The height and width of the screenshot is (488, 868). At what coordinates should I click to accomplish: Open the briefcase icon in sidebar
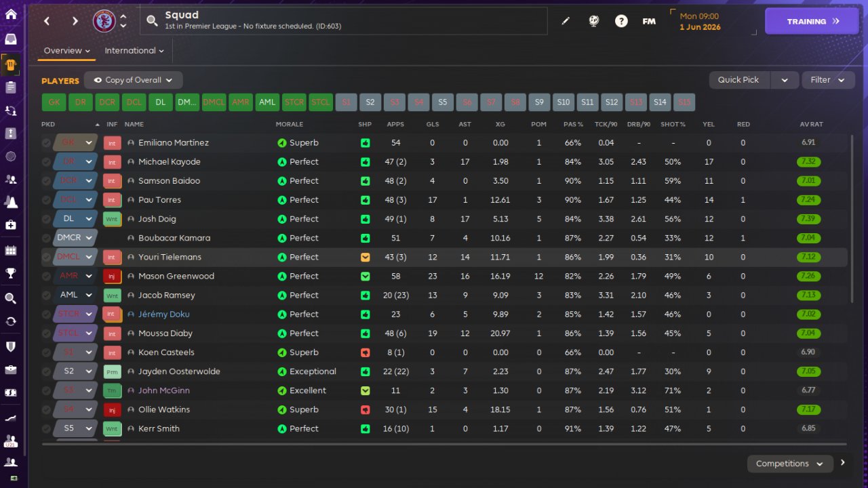(x=11, y=369)
